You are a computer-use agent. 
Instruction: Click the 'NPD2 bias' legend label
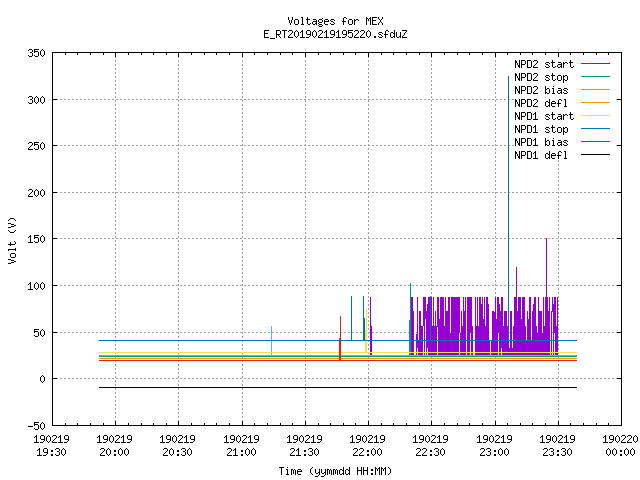pos(541,90)
